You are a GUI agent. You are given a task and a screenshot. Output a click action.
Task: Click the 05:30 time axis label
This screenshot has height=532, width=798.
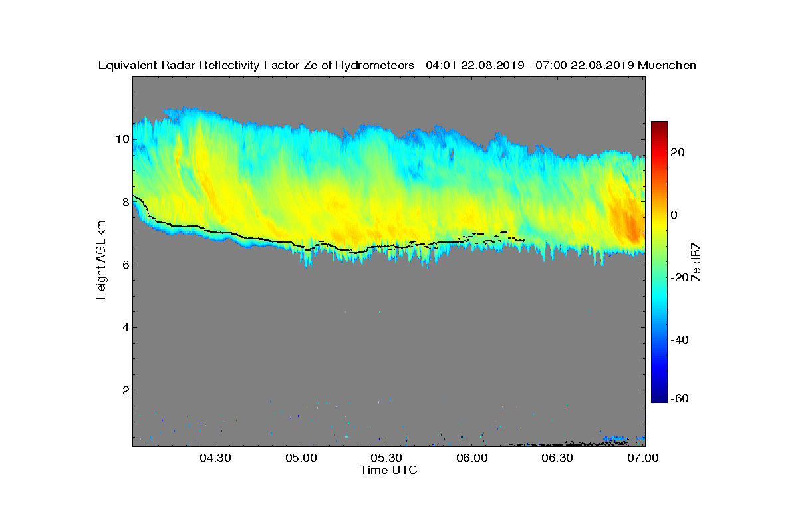click(387, 458)
